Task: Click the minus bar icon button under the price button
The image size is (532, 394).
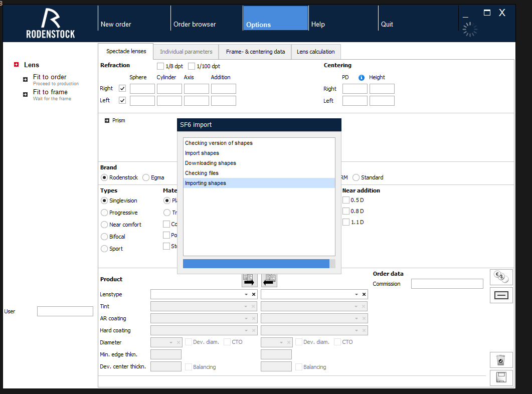Action: point(501,295)
